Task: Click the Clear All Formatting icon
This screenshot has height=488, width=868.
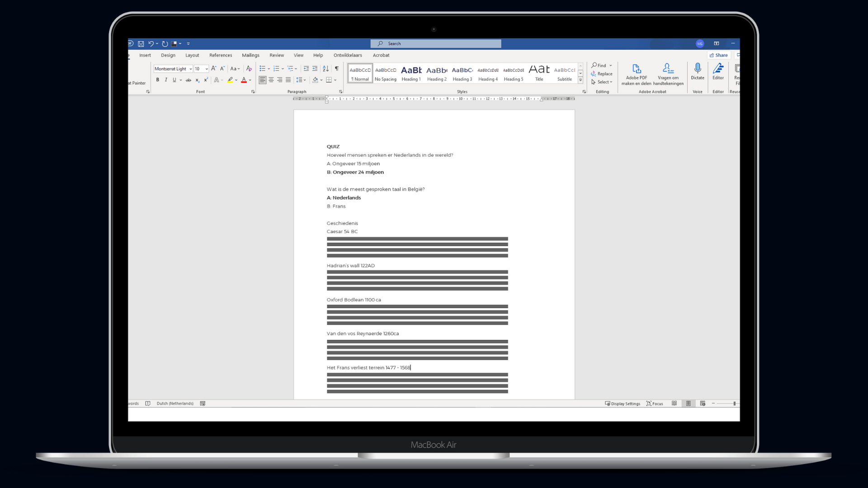Action: tap(249, 69)
